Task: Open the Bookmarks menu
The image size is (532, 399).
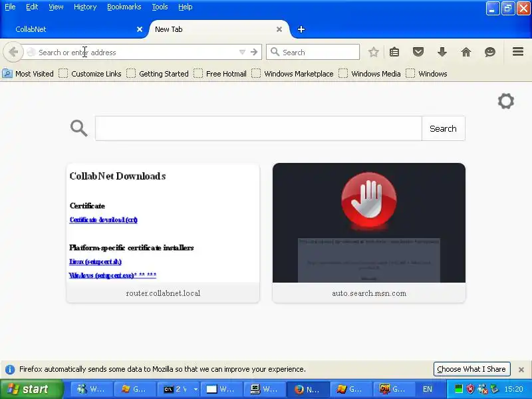Action: pyautogui.click(x=124, y=7)
